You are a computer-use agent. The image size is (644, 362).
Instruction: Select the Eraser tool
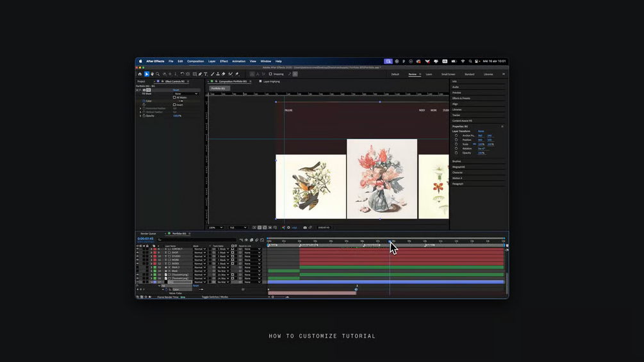point(224,74)
